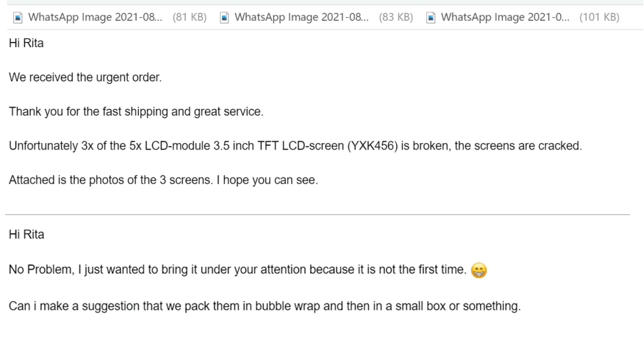Click the "(81 KB)" file size label
Screen dimensions: 644x348
[189, 18]
